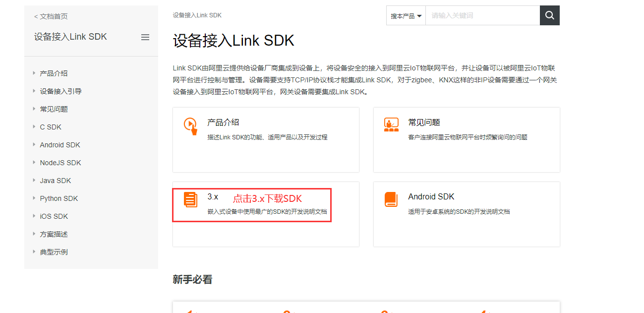Click the 嵌入式设备中使用最广的SDK description
Image resolution: width=644 pixels, height=313 pixels.
tap(267, 212)
